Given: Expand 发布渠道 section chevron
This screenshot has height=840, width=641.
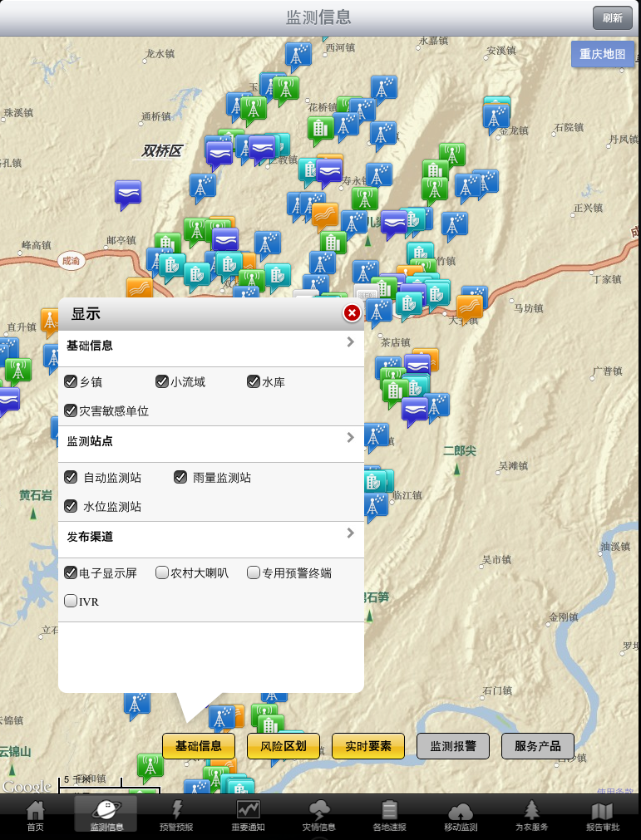Looking at the screenshot, I should click(x=351, y=533).
